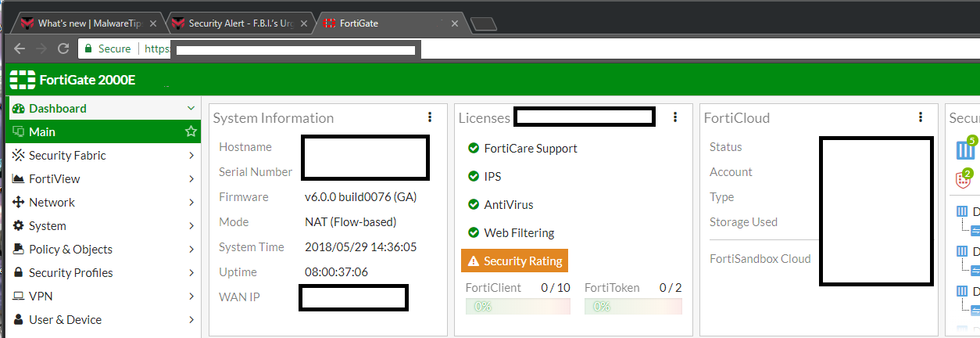
Task: Favorite the Main dashboard star icon
Action: pyautogui.click(x=191, y=132)
